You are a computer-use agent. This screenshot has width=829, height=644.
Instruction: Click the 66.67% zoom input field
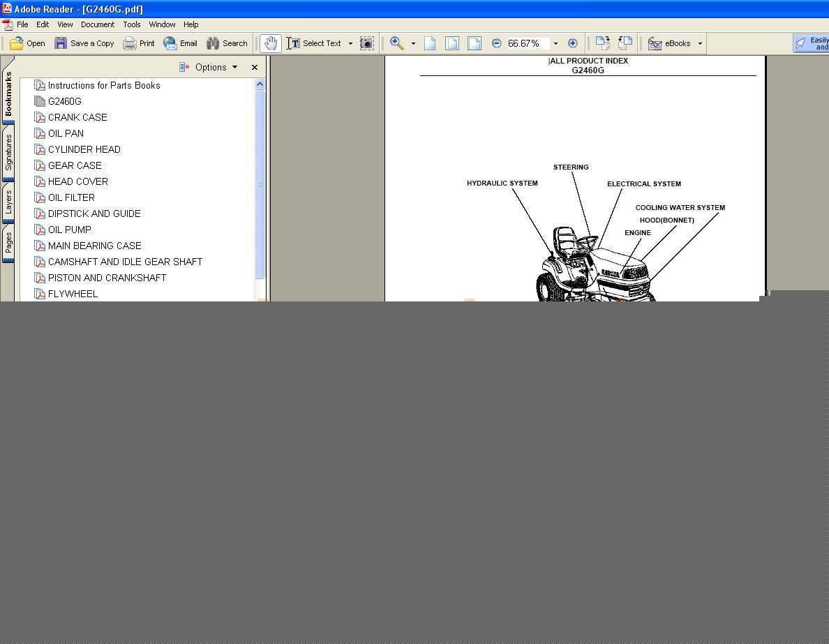pos(528,43)
